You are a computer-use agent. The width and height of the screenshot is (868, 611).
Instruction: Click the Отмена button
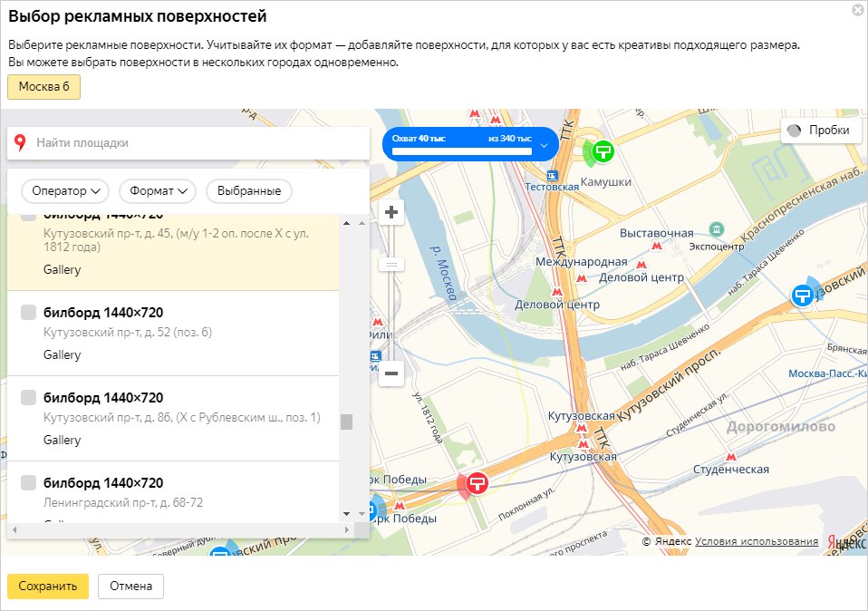(130, 587)
